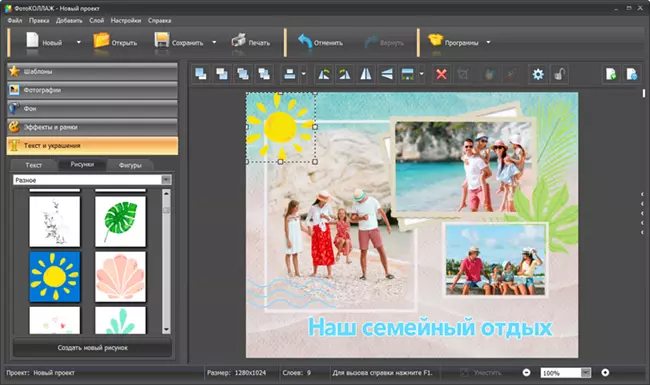Select the top-right beach family photo on canvas

pyautogui.click(x=463, y=167)
